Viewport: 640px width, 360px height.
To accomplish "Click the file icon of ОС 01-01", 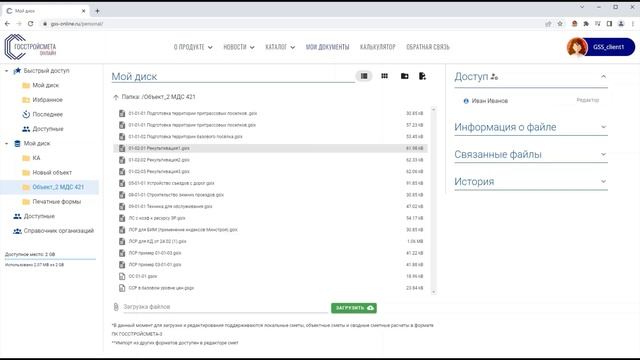I will pos(122,276).
